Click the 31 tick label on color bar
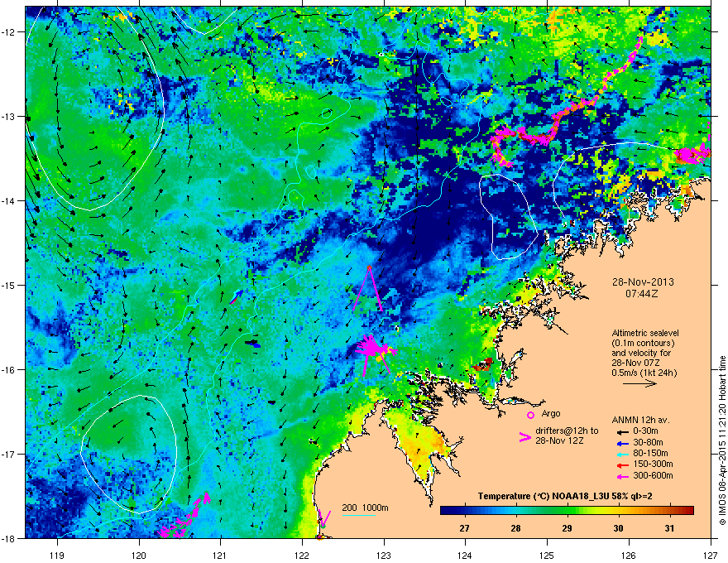The image size is (728, 563). pyautogui.click(x=669, y=528)
